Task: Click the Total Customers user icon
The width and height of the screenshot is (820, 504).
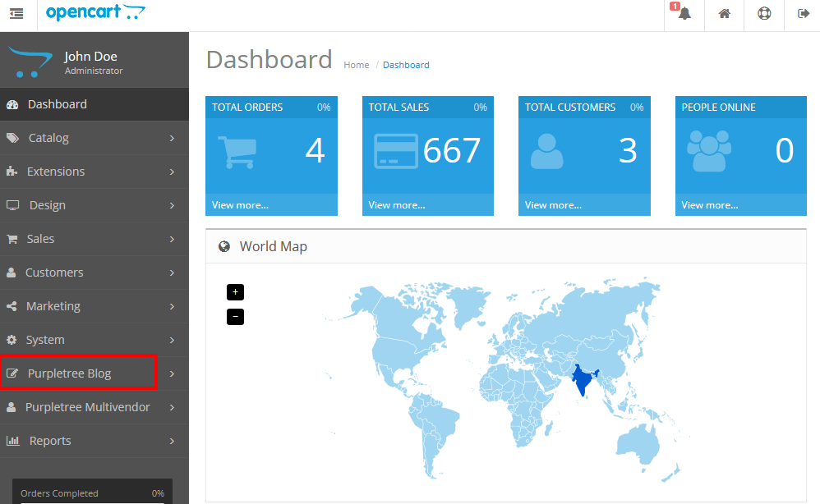Action: point(547,151)
